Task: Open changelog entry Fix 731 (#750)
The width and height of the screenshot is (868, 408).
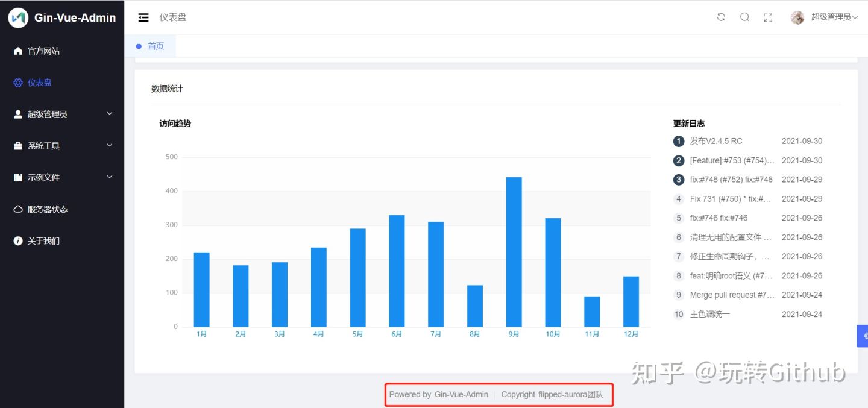Action: tap(731, 199)
